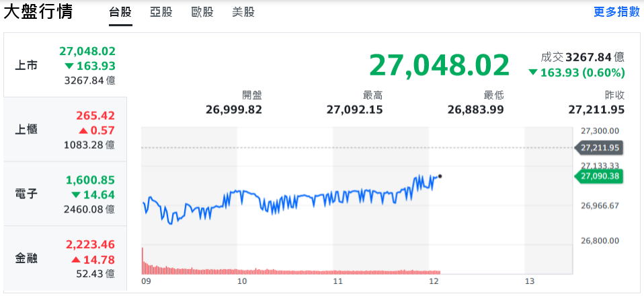Click the large 27,048.02 index value
The width and height of the screenshot is (644, 298).
pos(439,65)
